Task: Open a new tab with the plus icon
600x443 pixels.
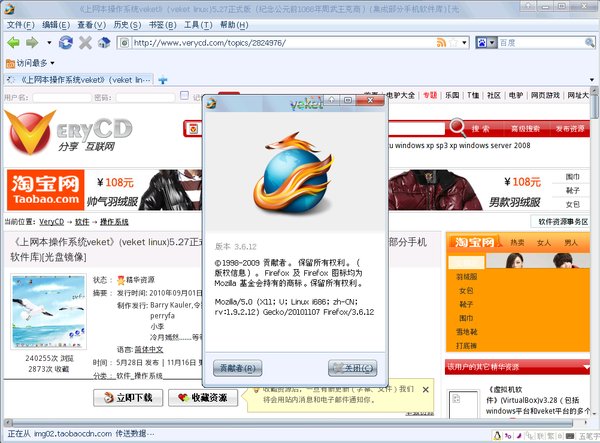Action: pos(163,80)
